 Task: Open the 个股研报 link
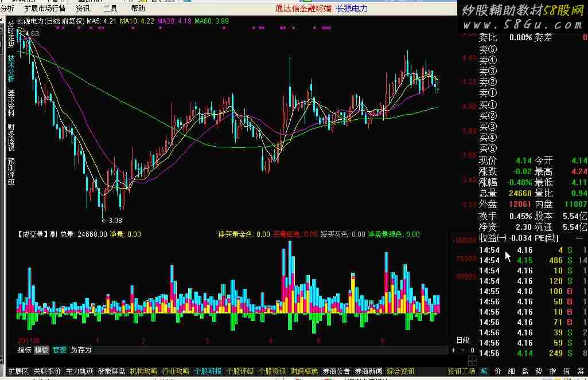coord(208,371)
